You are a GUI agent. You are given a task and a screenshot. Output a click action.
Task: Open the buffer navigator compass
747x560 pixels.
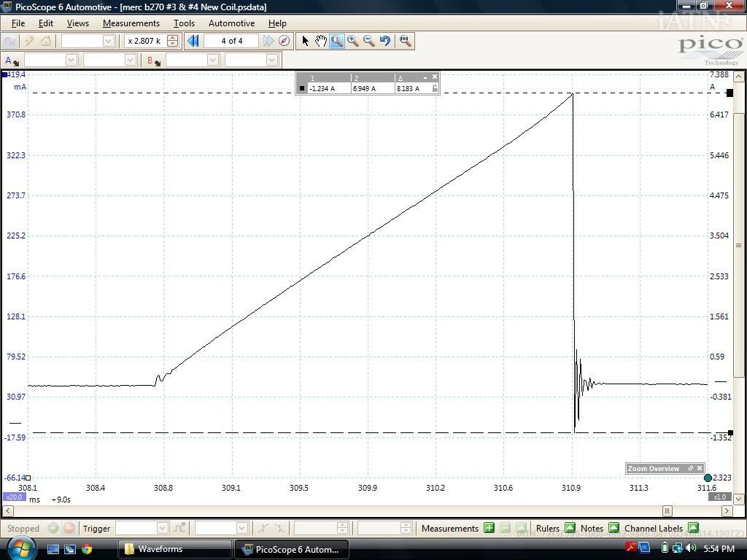tap(285, 41)
